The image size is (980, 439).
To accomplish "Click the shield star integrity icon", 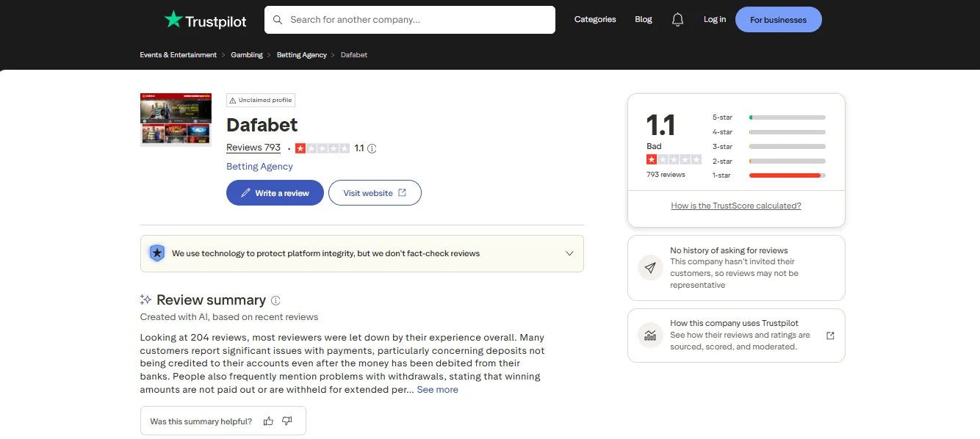I will [156, 253].
